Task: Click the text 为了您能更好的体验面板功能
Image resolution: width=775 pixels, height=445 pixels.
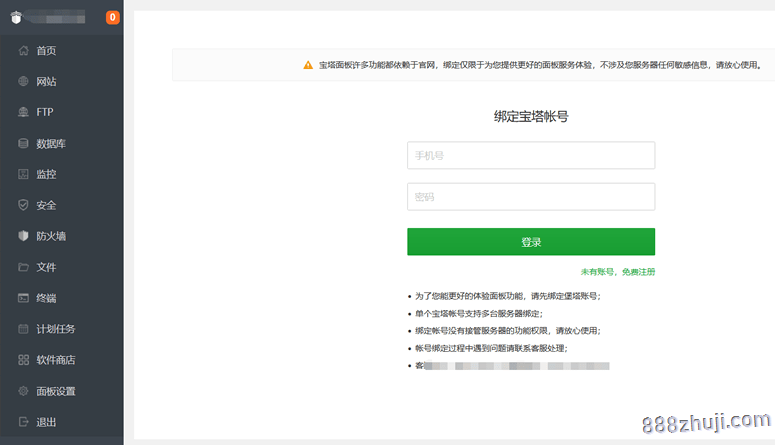Action: coord(469,296)
